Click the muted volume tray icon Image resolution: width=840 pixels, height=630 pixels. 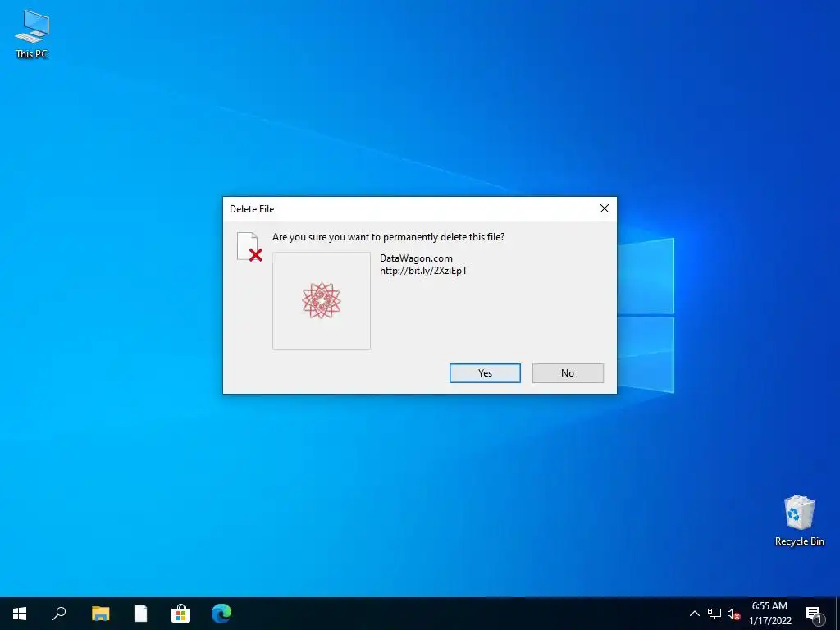[733, 614]
